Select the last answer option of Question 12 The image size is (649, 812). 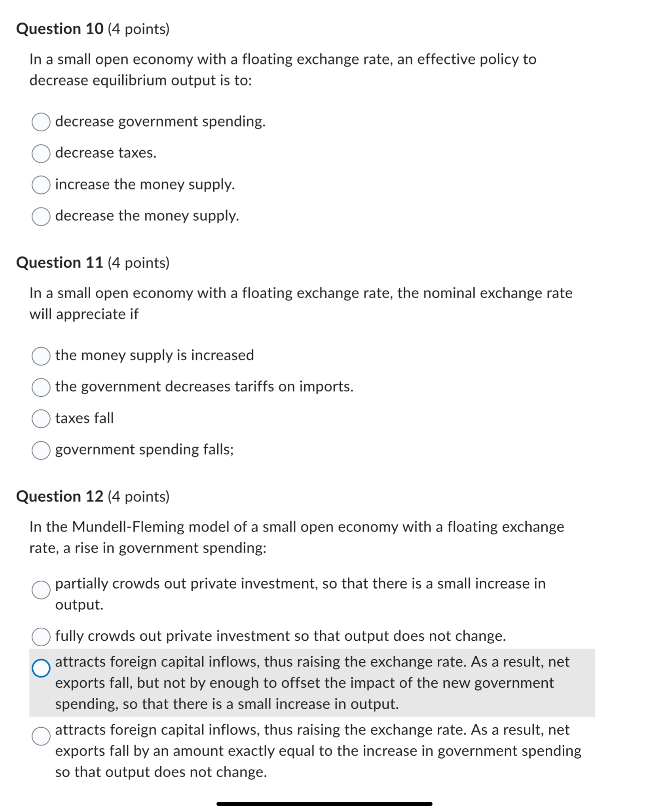41,736
